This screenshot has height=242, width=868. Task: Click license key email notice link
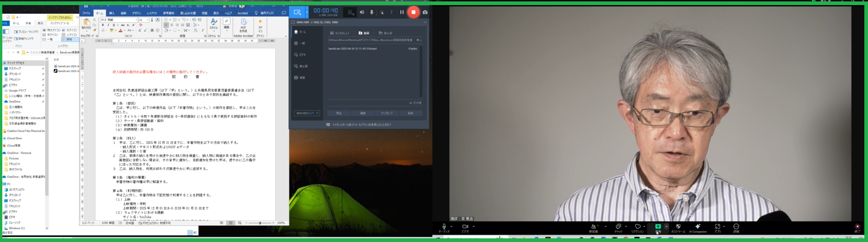coord(359,124)
